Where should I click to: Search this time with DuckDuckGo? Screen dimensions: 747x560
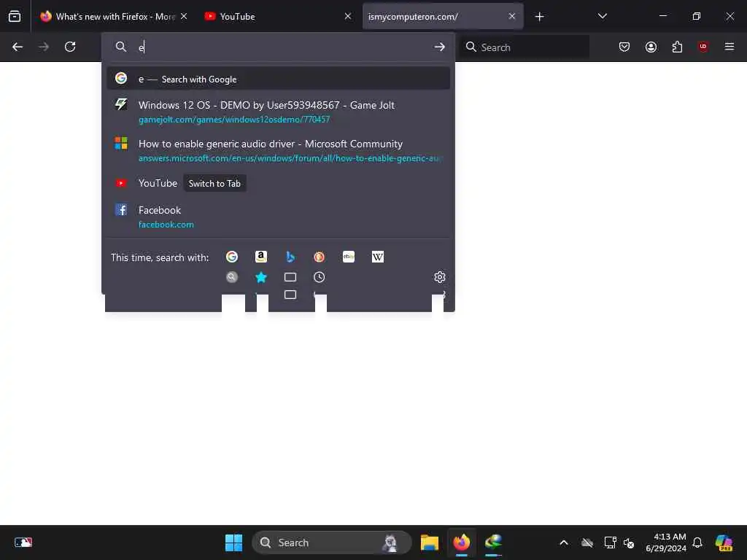[320, 257]
